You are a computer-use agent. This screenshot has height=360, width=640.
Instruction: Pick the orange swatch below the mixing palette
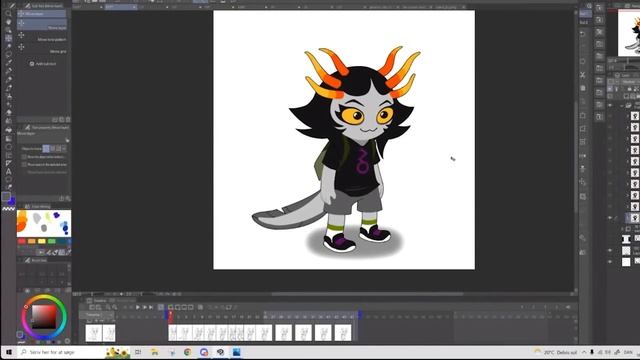pyautogui.click(x=32, y=242)
